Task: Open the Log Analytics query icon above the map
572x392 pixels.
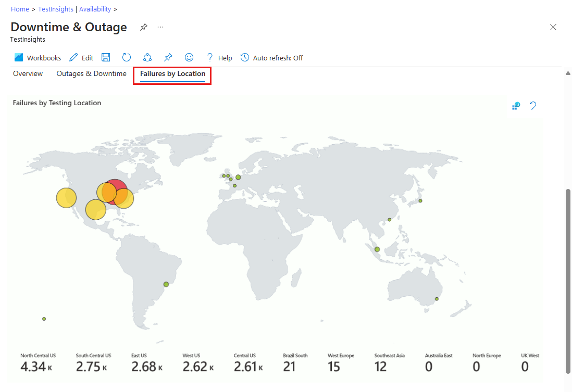Action: click(516, 106)
